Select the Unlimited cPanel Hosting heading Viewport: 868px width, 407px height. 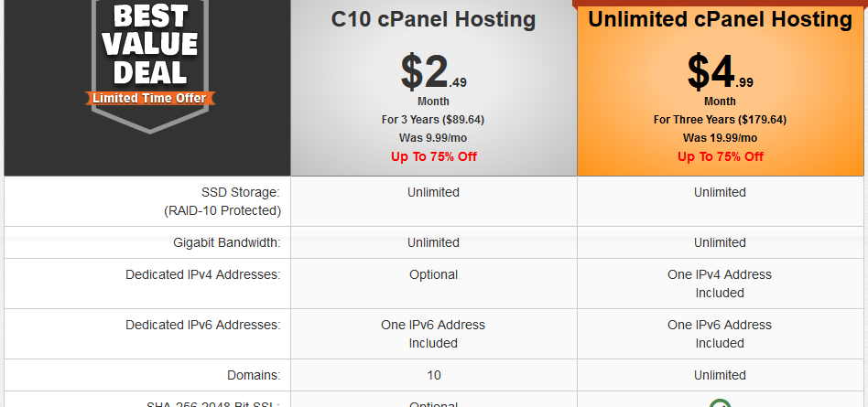tap(720, 19)
